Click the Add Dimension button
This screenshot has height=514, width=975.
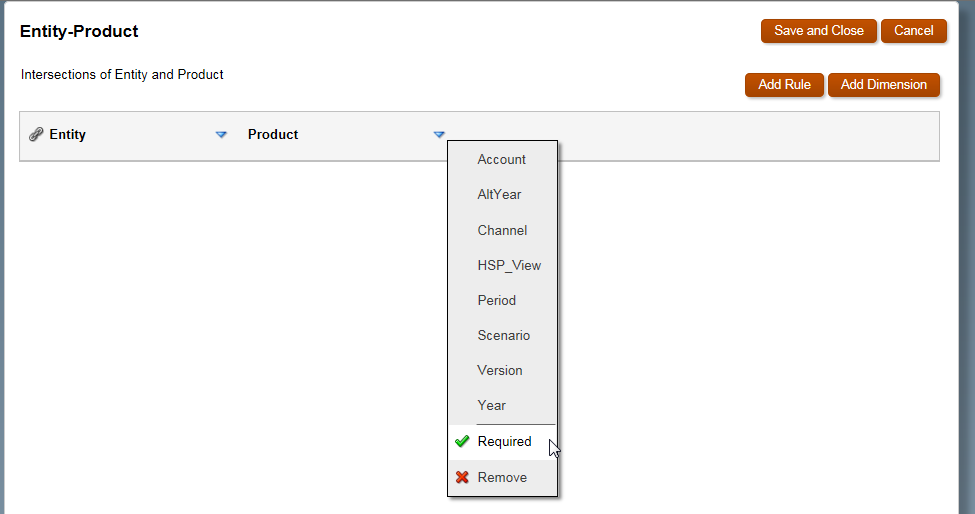pyautogui.click(x=884, y=85)
